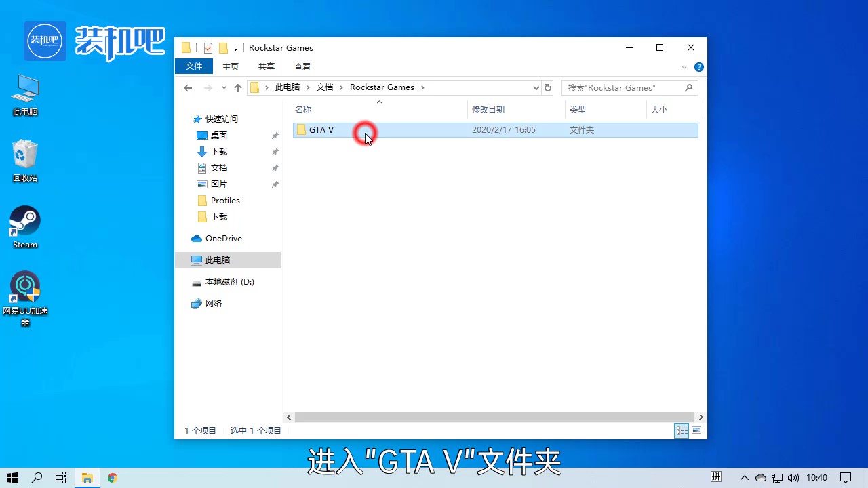Select the GTA V folder

tap(321, 130)
